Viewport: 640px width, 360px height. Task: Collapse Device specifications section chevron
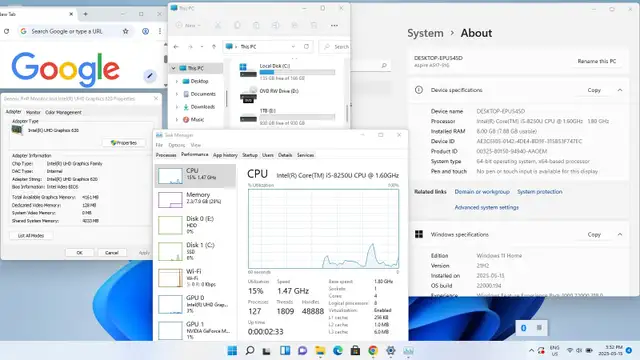620,90
